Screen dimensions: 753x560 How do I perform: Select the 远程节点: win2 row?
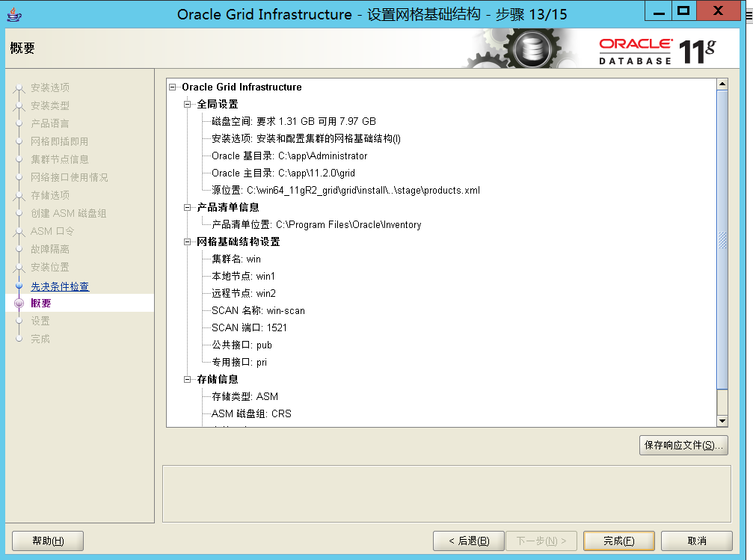point(244,293)
